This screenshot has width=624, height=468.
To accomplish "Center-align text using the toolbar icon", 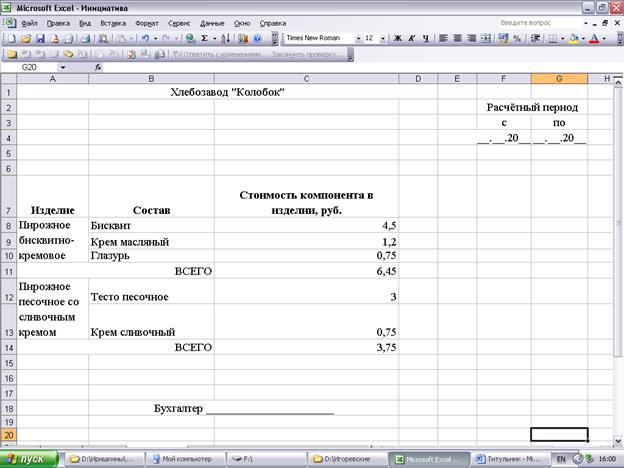I will pyautogui.click(x=458, y=38).
